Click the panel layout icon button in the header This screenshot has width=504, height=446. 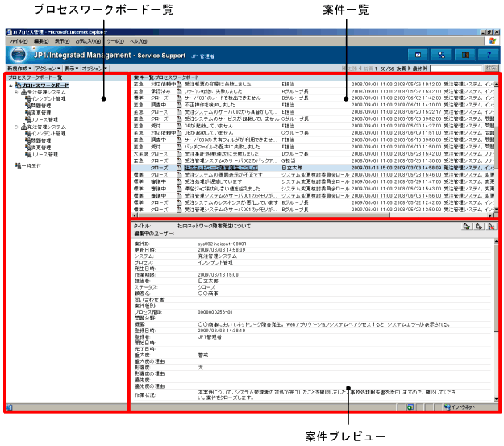464,55
